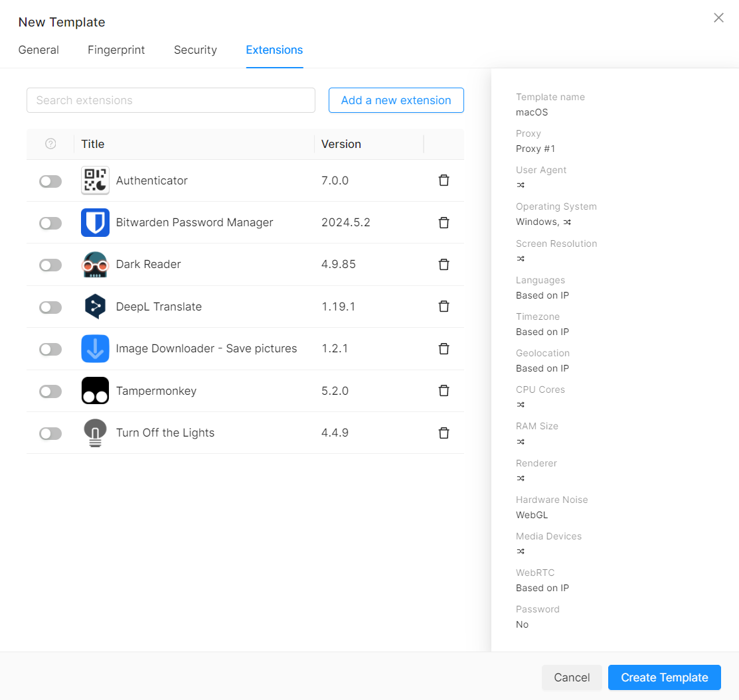Click version 2024.5.2 cell
This screenshot has width=739, height=700.
click(x=346, y=222)
